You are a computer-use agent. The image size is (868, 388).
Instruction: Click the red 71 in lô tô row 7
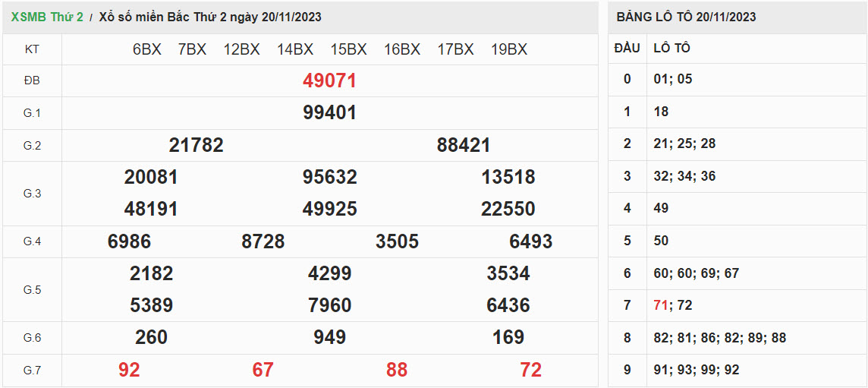(660, 305)
